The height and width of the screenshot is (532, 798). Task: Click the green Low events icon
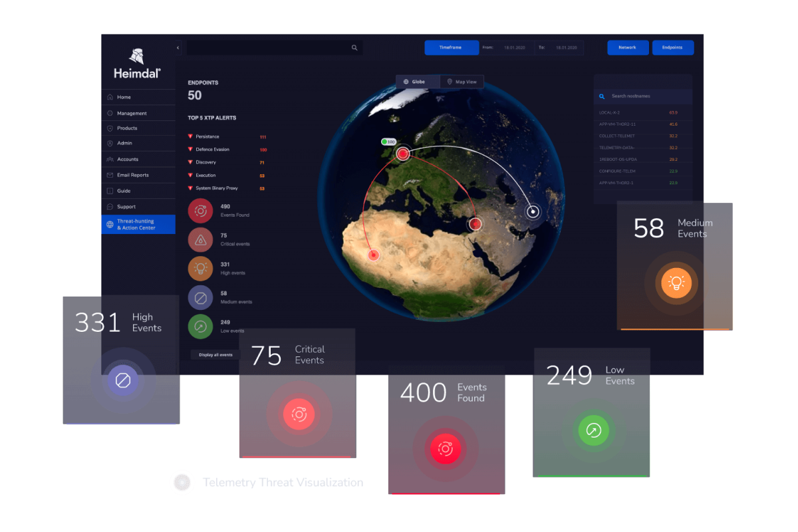[200, 326]
